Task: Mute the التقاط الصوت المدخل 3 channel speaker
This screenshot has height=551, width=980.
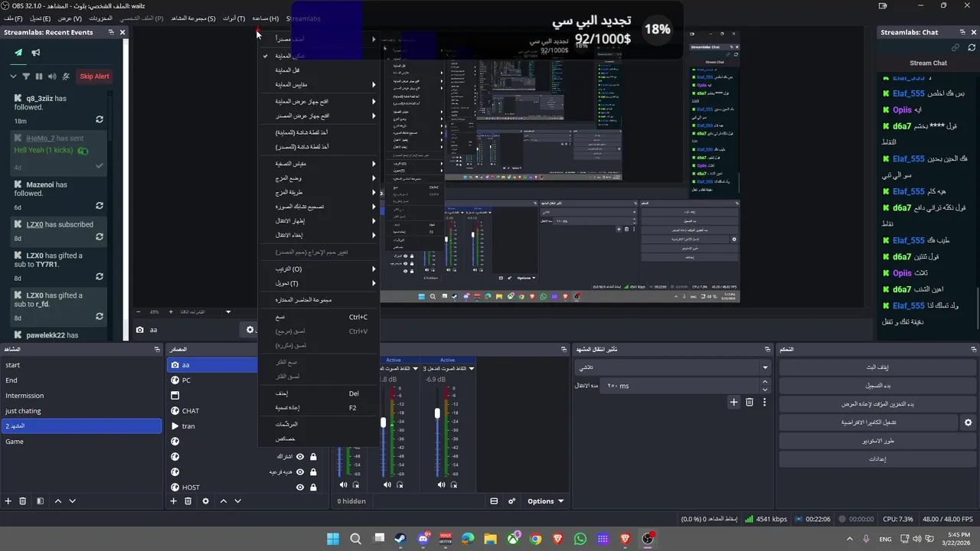Action: tap(441, 484)
